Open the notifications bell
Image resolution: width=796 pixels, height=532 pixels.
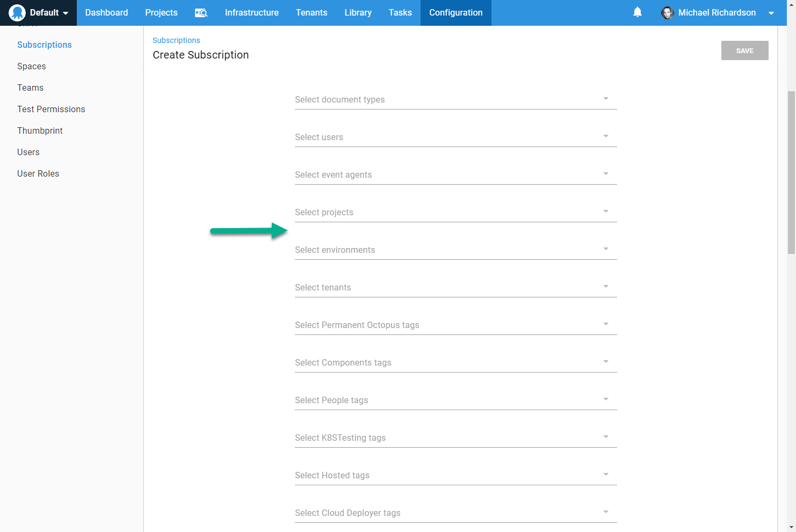pos(638,12)
